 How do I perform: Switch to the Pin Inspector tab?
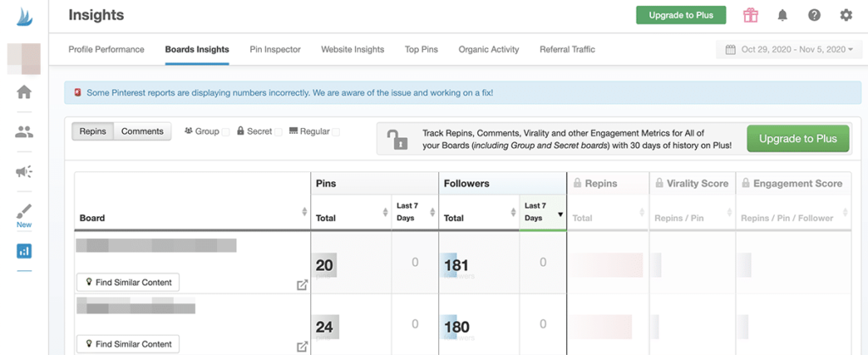click(275, 50)
